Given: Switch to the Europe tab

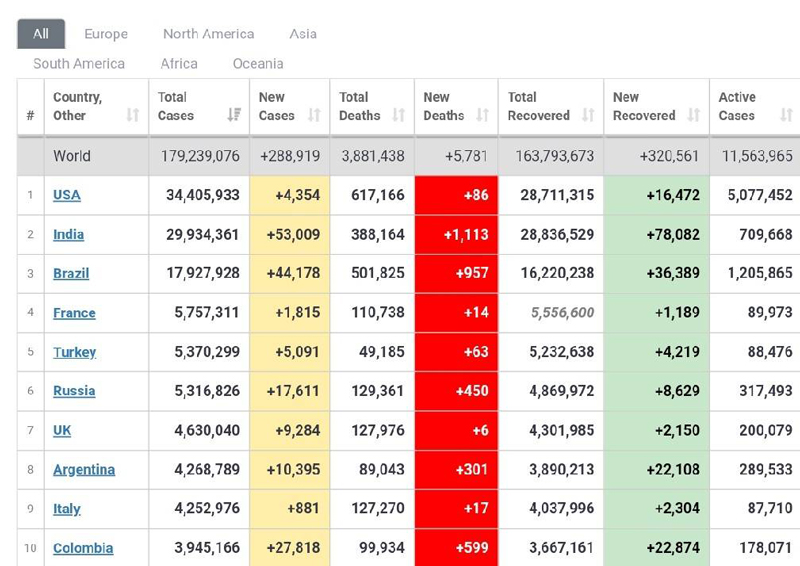Looking at the screenshot, I should click(x=106, y=34).
